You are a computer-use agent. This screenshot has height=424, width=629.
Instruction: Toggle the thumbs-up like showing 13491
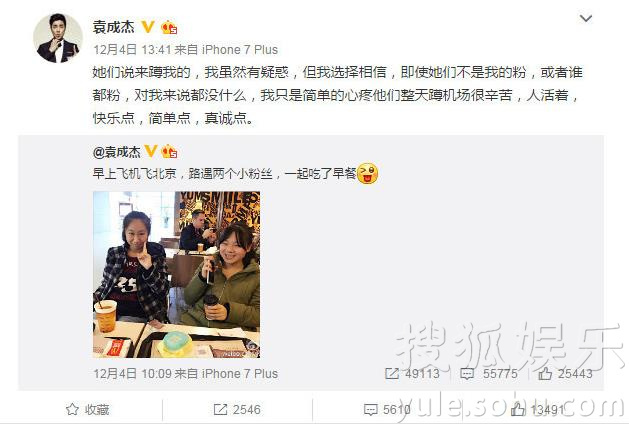[x=538, y=410]
